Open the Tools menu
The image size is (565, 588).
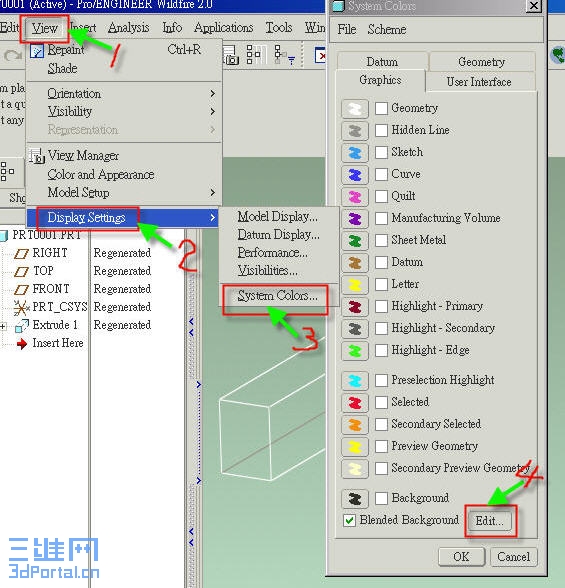coord(279,28)
